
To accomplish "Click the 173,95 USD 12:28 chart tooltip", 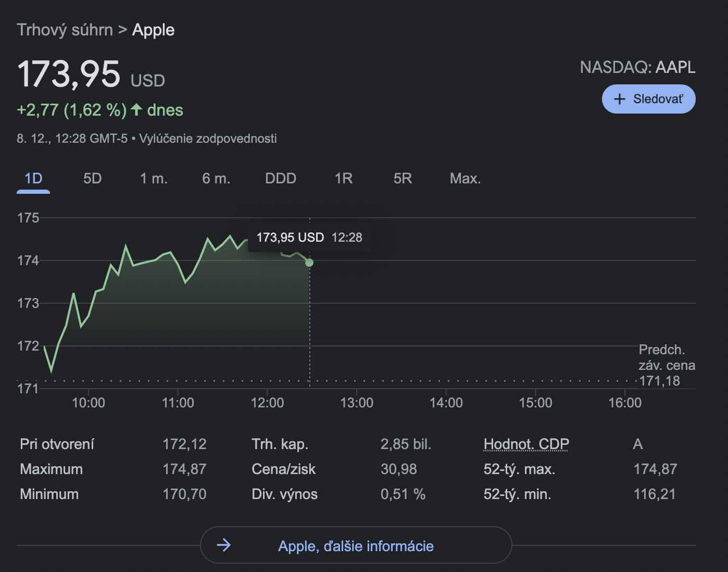I will (x=309, y=238).
